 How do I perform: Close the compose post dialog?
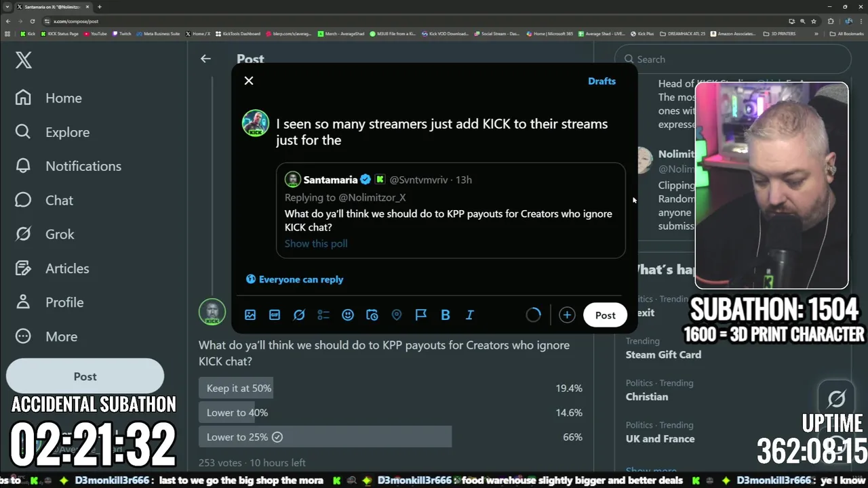coord(249,81)
